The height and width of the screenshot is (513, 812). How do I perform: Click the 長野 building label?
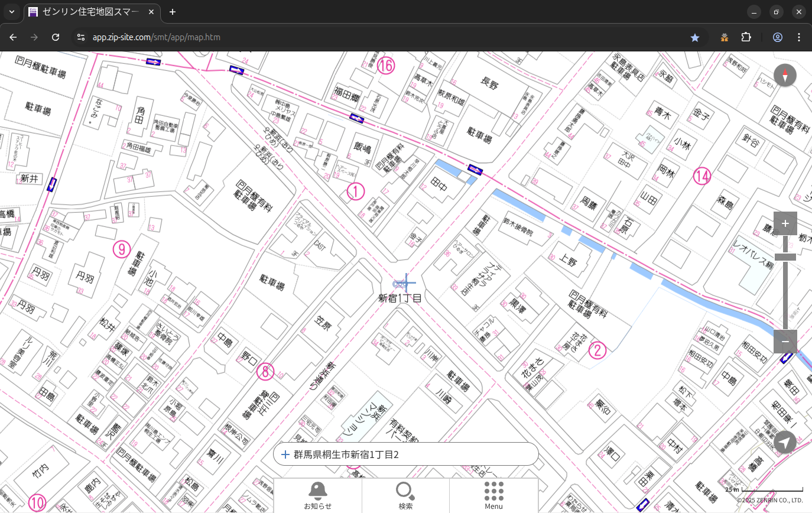point(491,83)
